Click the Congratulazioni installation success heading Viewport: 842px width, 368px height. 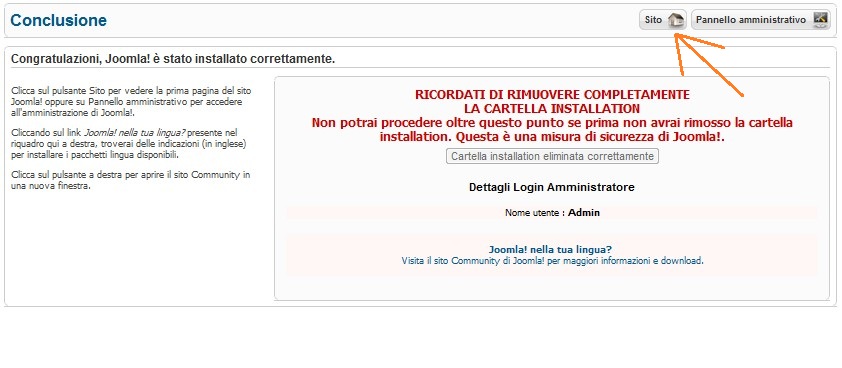pyautogui.click(x=173, y=59)
